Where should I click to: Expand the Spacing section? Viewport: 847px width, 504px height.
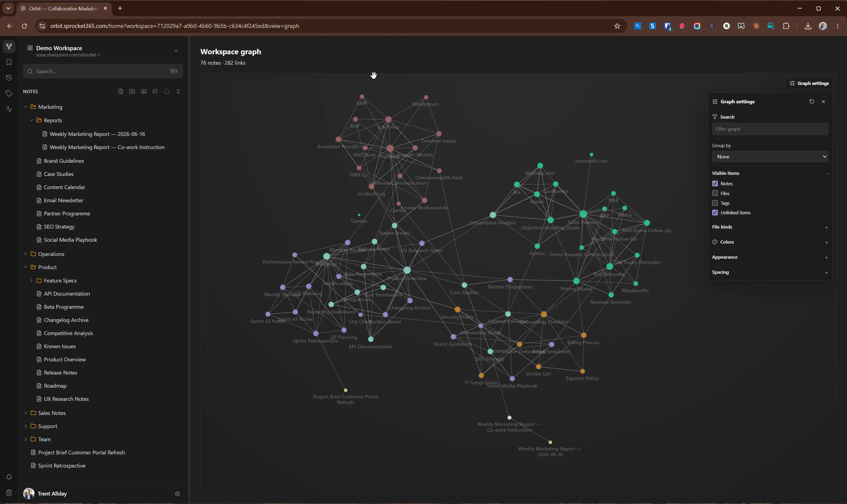[x=826, y=272]
